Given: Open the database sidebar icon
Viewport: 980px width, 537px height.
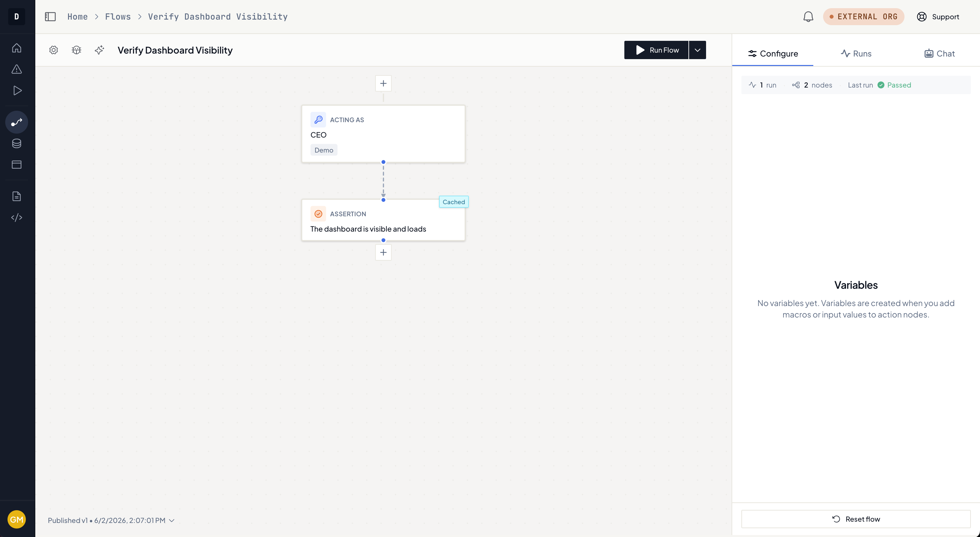Looking at the screenshot, I should [x=17, y=143].
